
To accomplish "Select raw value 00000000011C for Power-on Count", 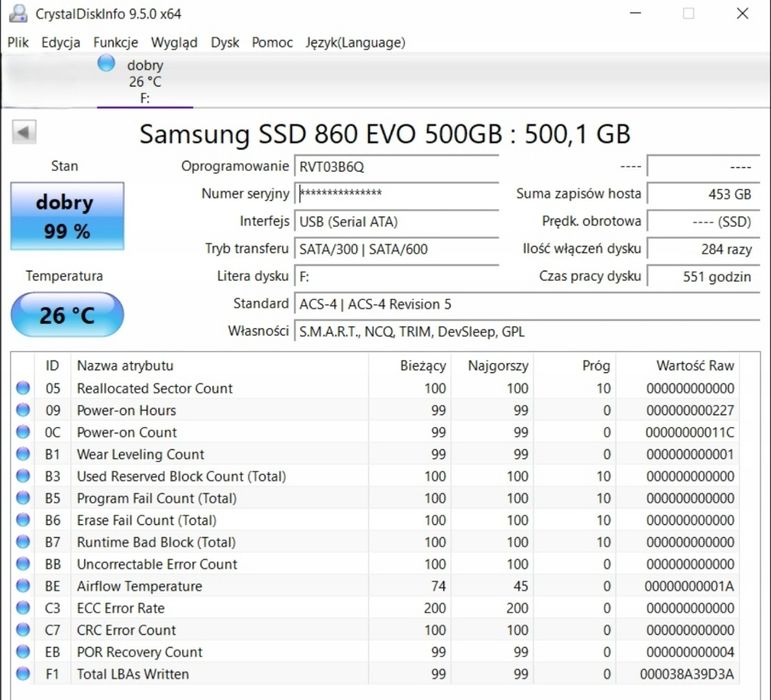I will (x=689, y=433).
